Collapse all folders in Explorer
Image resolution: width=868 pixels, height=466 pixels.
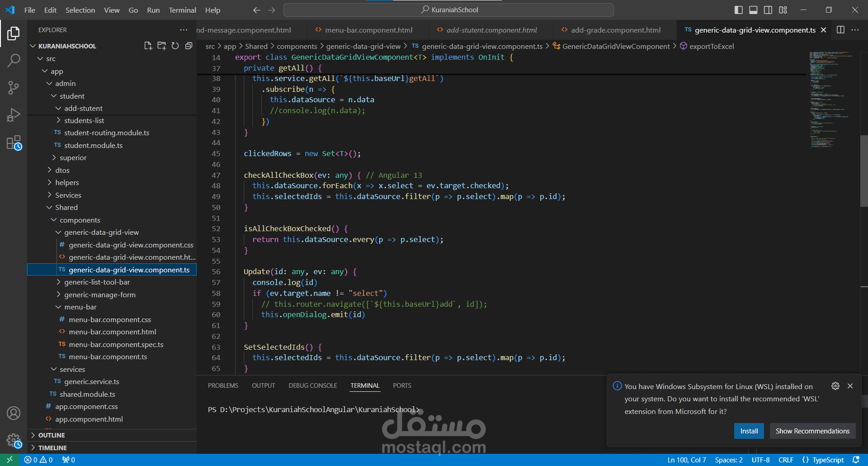189,46
